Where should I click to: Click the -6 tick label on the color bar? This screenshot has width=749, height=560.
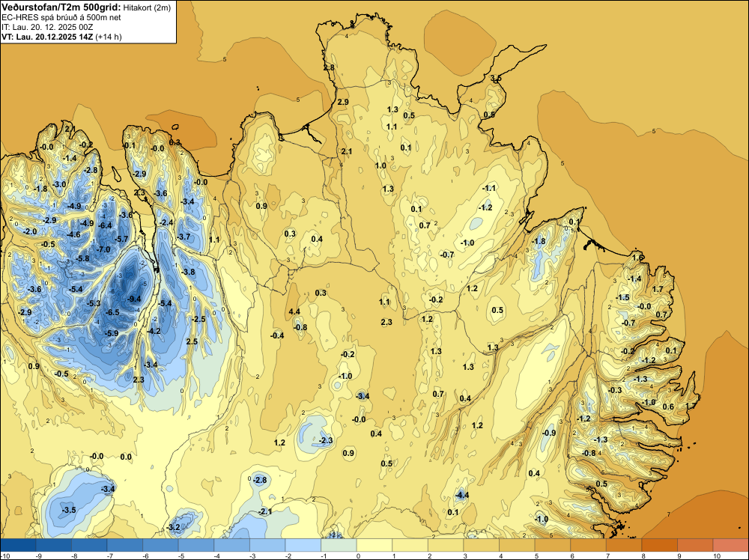tap(146, 556)
